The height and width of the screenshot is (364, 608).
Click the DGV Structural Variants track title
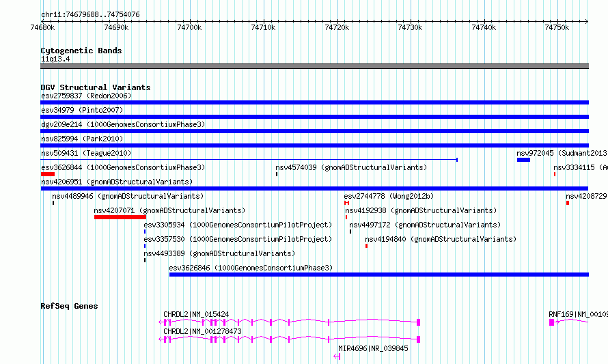[x=96, y=87]
